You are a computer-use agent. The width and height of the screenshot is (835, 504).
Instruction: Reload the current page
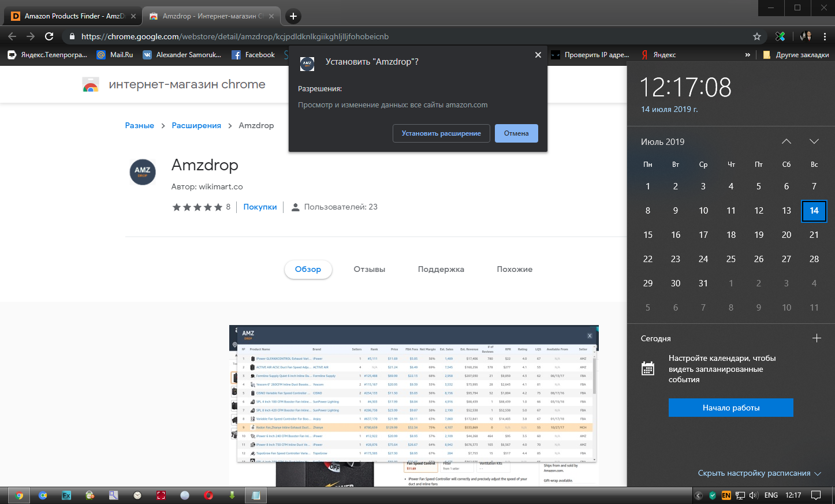[49, 36]
